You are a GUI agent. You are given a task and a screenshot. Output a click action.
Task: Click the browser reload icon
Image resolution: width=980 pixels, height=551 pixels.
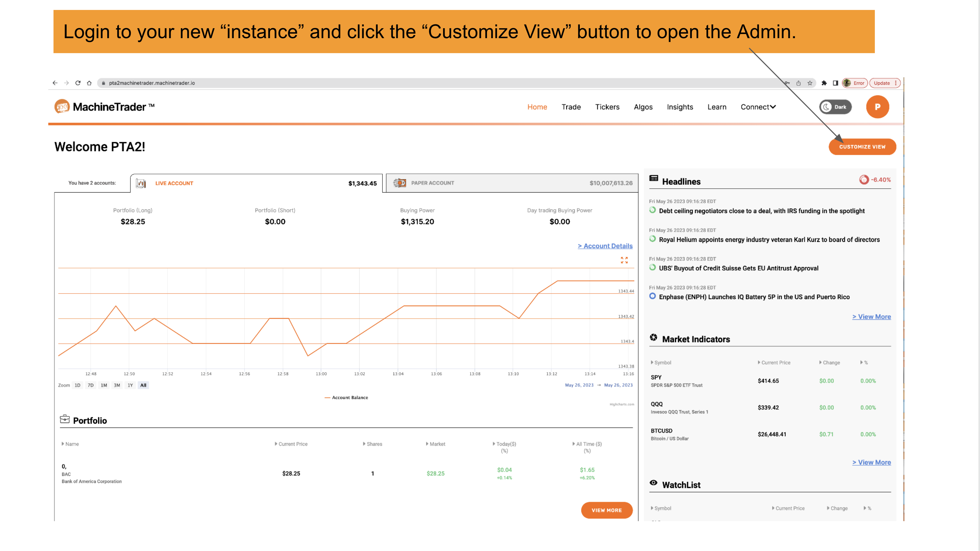(x=78, y=83)
